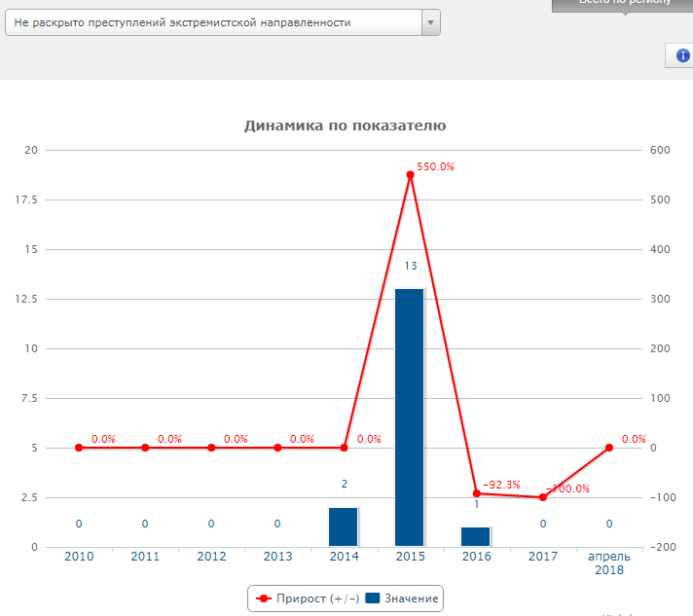Click the 2014 red line data point

[x=344, y=448]
